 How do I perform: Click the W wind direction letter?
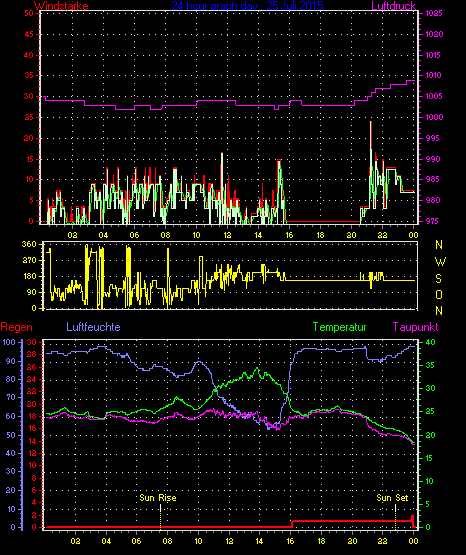tap(440, 262)
